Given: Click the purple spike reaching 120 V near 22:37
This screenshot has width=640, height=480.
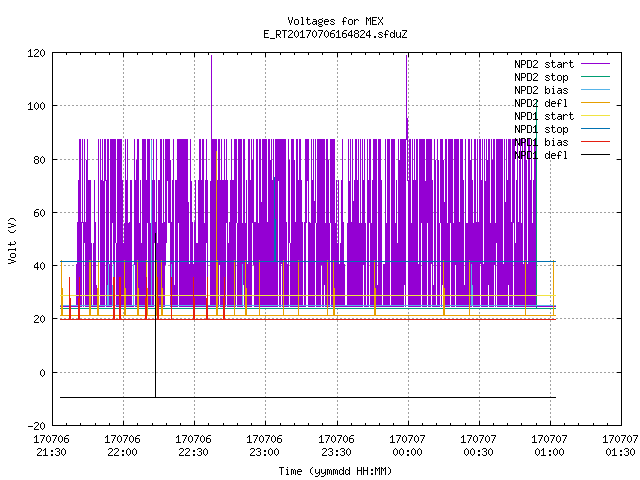Looking at the screenshot, I should tap(211, 96).
